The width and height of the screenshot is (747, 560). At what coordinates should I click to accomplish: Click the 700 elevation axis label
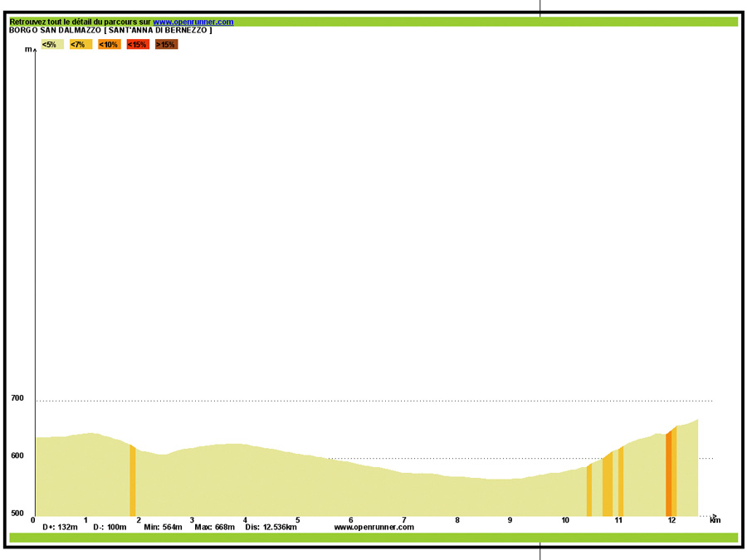click(17, 398)
